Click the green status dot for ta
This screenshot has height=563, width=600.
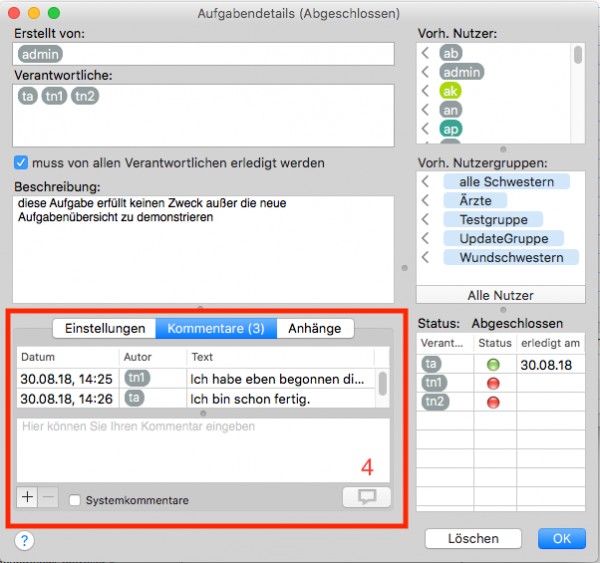tap(493, 364)
